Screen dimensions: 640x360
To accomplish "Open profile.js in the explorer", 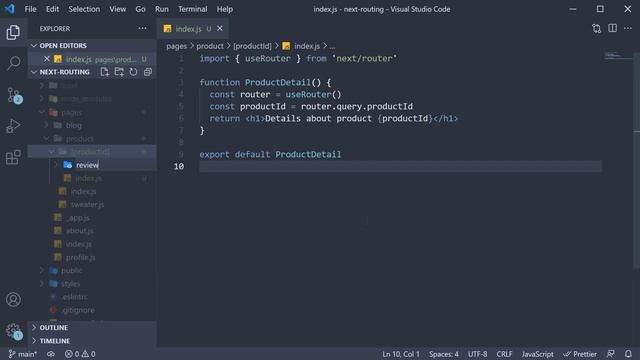I will (x=80, y=257).
